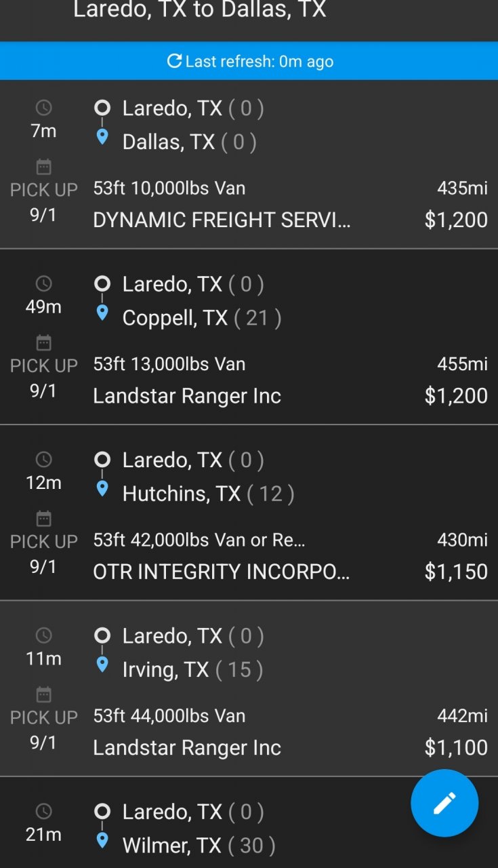Tap 455mi distance on Coppell load
The image size is (498, 868).
tap(462, 364)
